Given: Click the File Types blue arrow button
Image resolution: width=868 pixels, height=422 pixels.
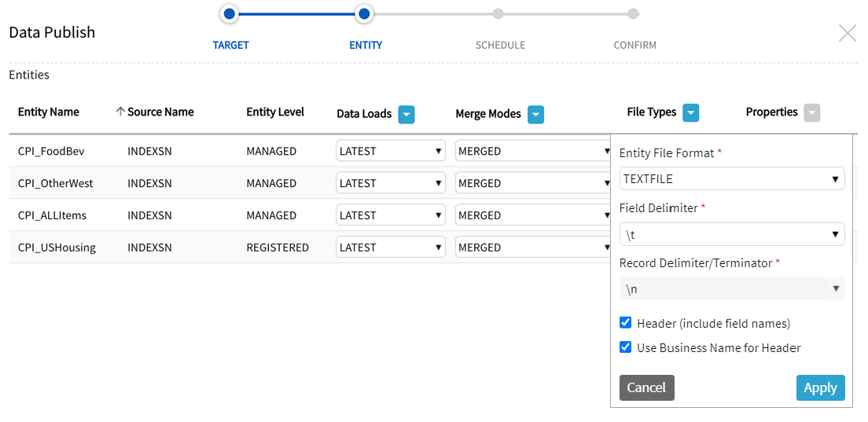Looking at the screenshot, I should 690,113.
